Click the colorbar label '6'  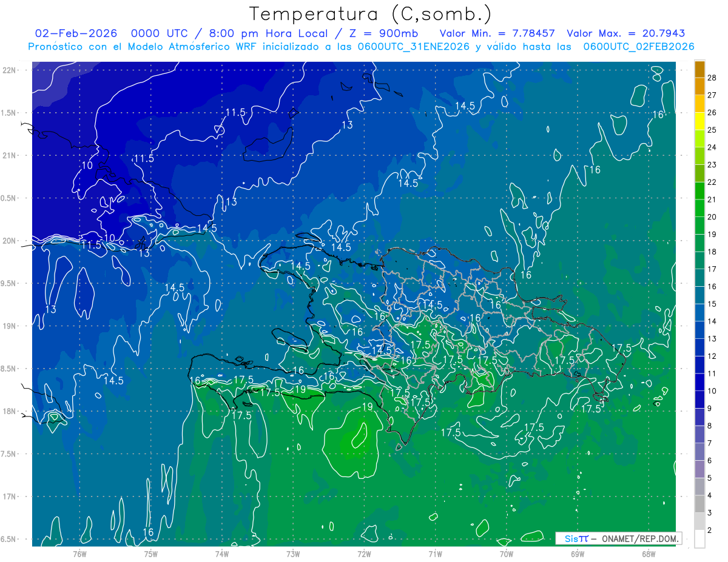[x=710, y=461]
